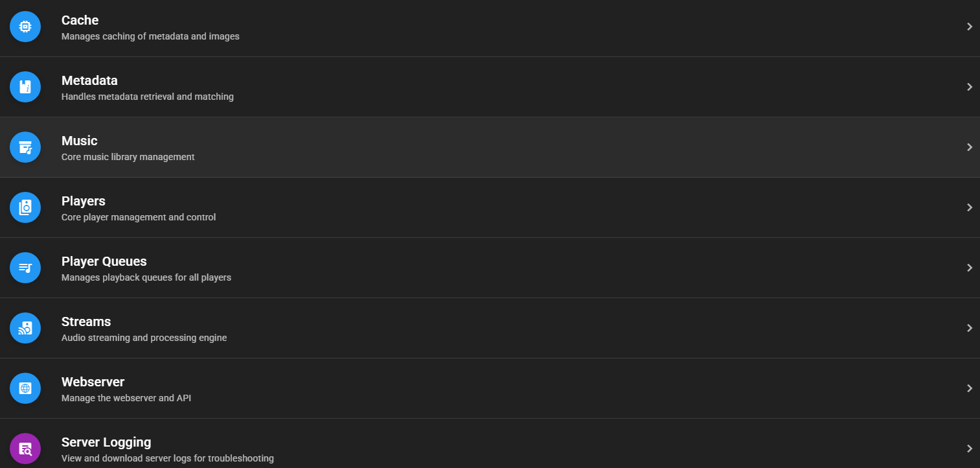Click the Player Queues playlist icon
The height and width of the screenshot is (468, 980).
click(x=25, y=268)
